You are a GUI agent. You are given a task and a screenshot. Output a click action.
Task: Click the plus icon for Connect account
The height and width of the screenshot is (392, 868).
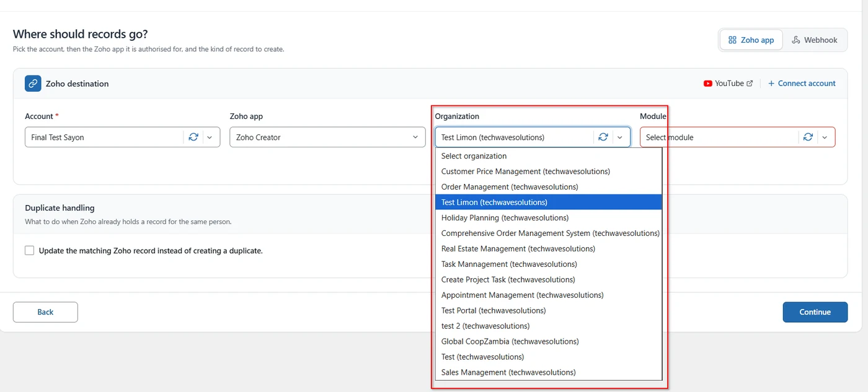[771, 84]
